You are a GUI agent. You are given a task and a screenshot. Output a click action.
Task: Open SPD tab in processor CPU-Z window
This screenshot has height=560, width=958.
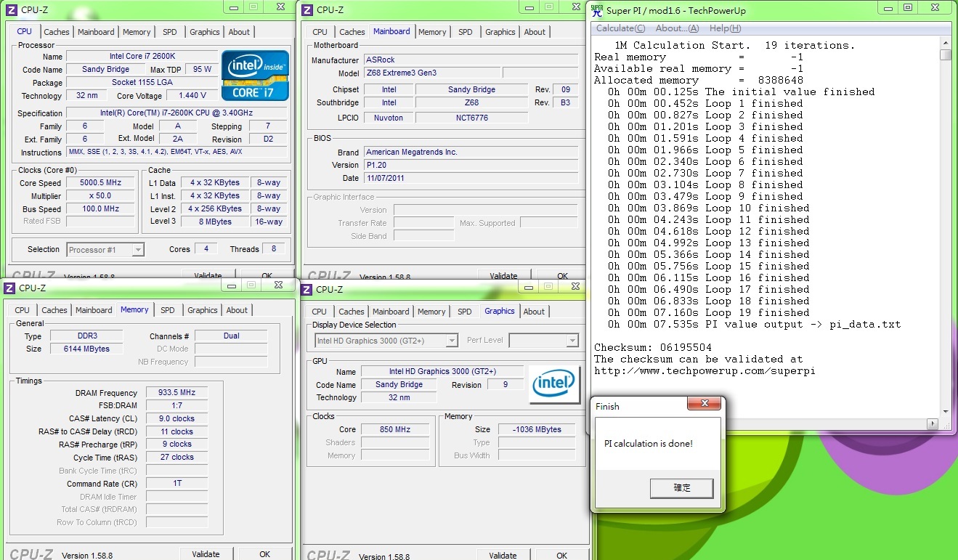pyautogui.click(x=169, y=32)
